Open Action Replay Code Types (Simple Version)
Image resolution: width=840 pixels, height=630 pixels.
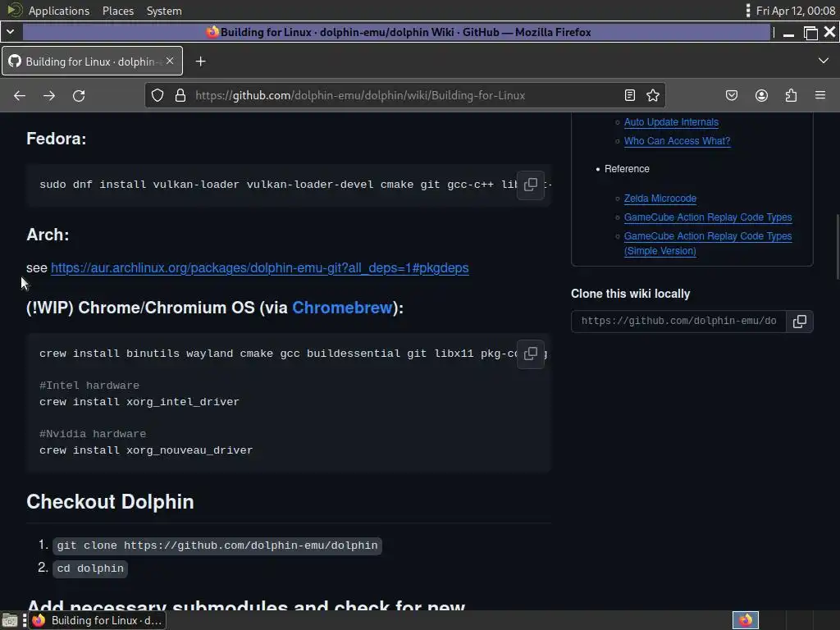tap(708, 243)
